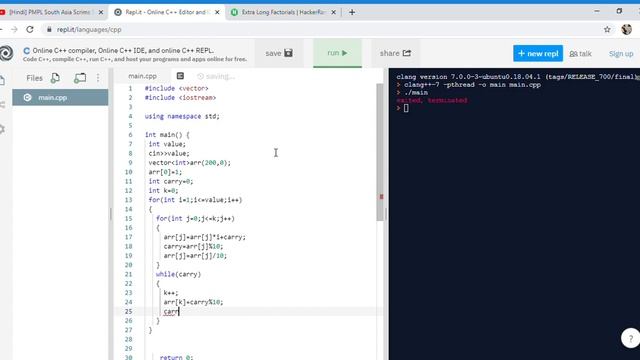Screen dimensions: 640x360
Task: Click the line "while(carry)"
Action: (178, 274)
